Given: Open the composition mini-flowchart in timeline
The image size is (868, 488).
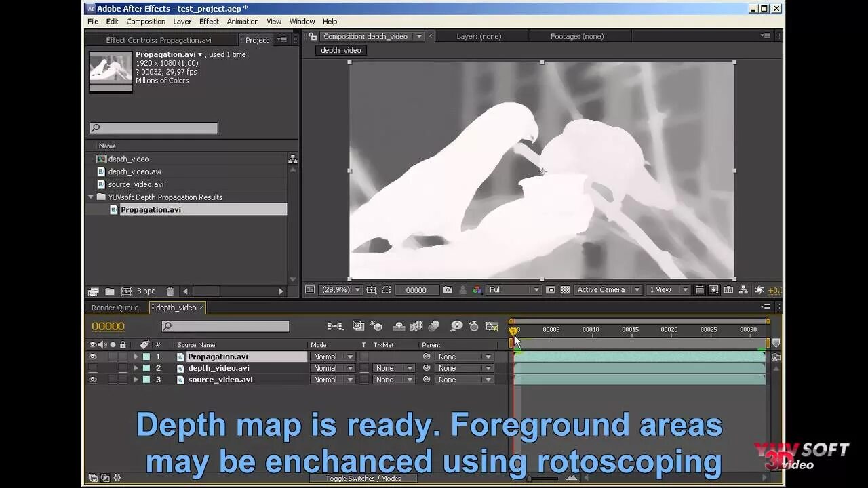Looking at the screenshot, I should click(x=335, y=326).
